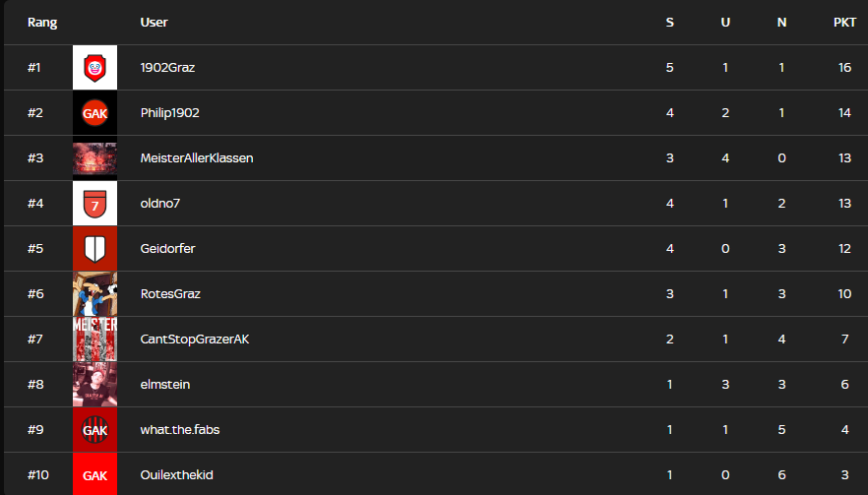Open the 1902Graz username link
The image size is (868, 495).
pyautogui.click(x=167, y=68)
